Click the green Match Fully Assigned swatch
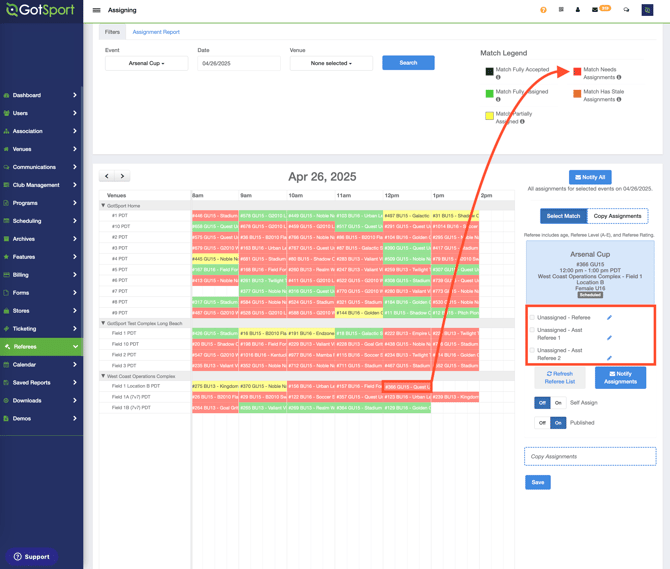 (490, 94)
